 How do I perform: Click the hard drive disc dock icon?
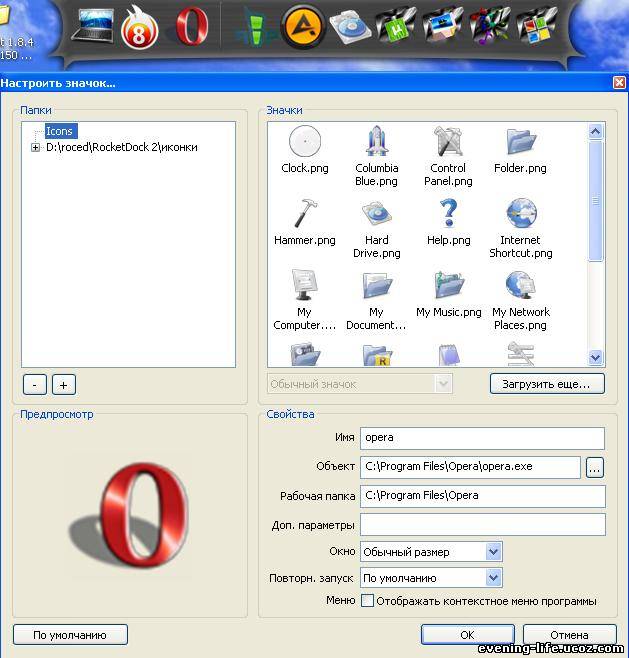pos(350,27)
